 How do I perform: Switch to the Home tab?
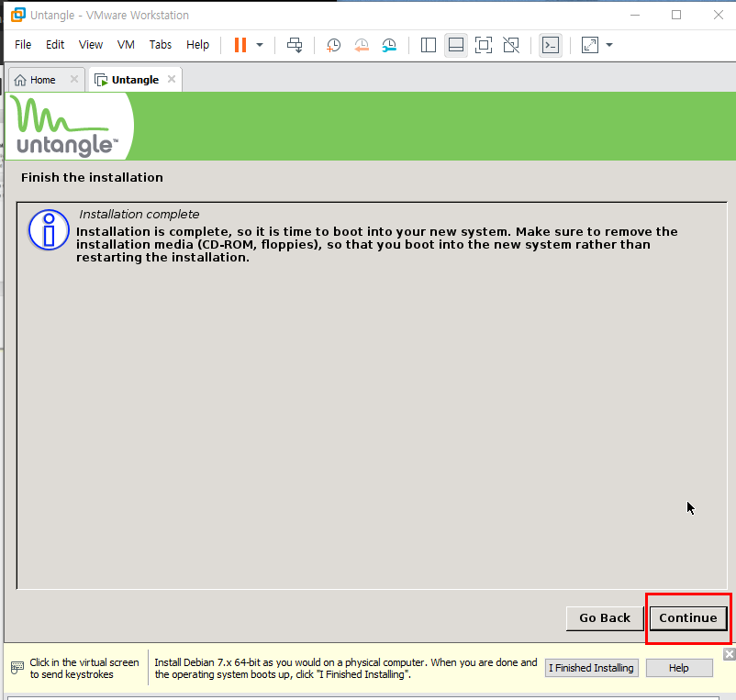point(42,80)
